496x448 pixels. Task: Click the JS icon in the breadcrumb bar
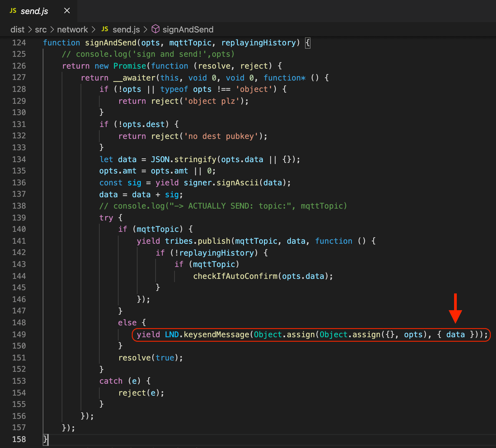pyautogui.click(x=105, y=29)
